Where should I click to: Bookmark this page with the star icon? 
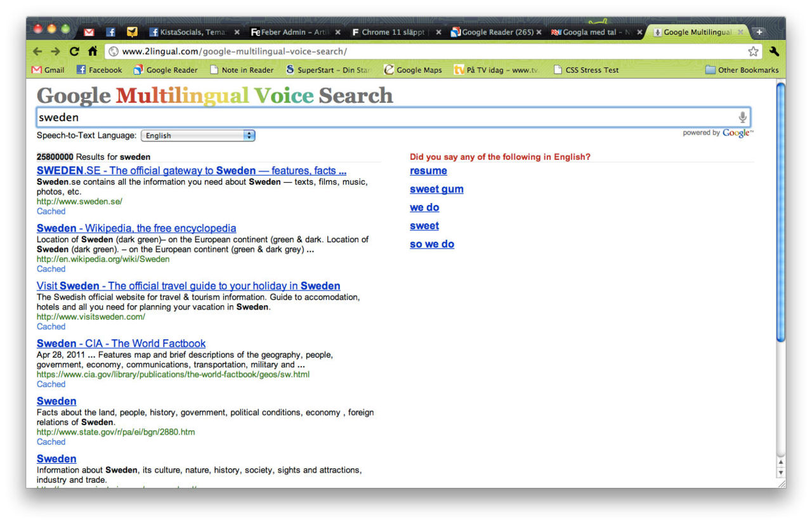click(753, 51)
